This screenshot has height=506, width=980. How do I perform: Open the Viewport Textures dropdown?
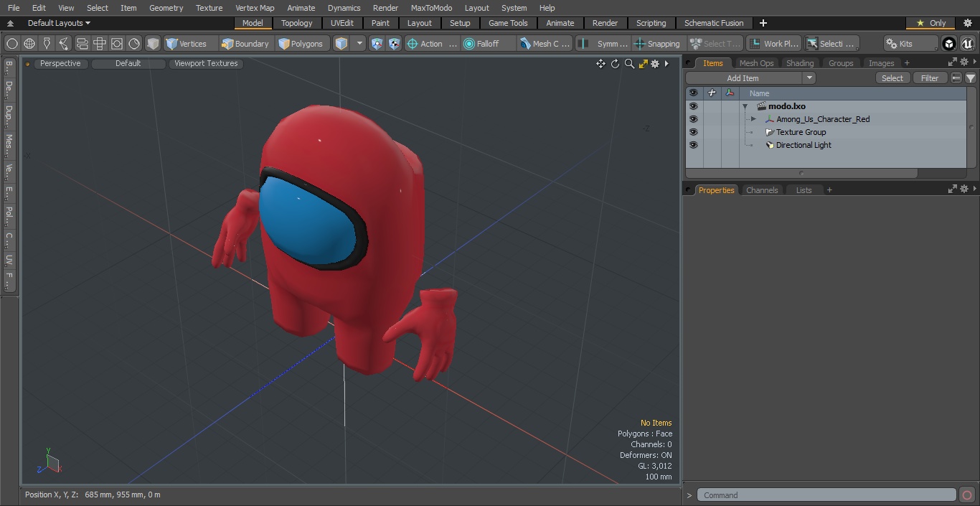(x=206, y=64)
